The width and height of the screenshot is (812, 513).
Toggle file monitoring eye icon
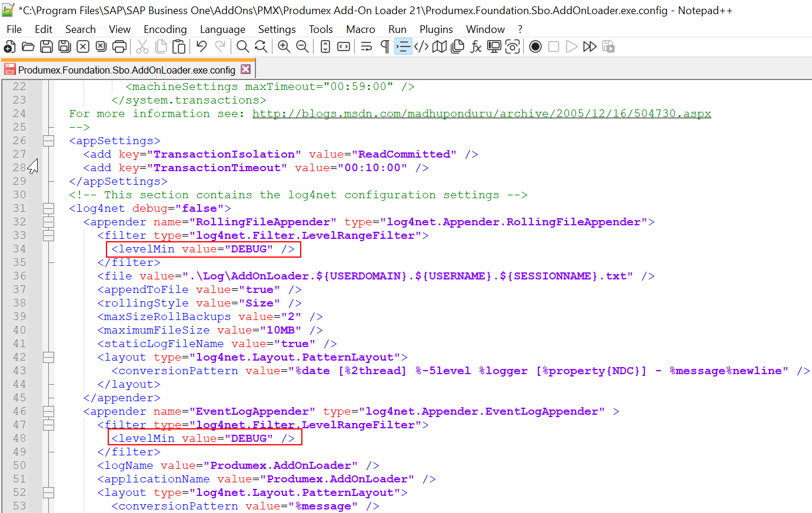(x=513, y=46)
